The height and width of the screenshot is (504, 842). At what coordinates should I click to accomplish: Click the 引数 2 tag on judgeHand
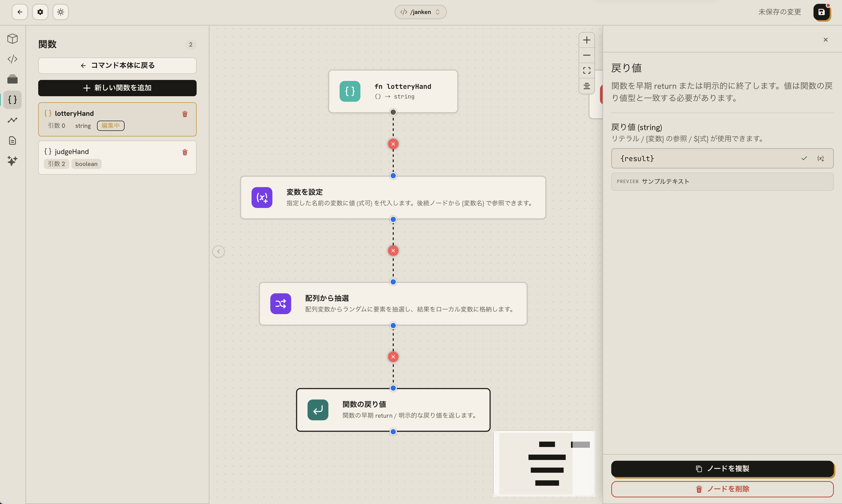tap(56, 164)
